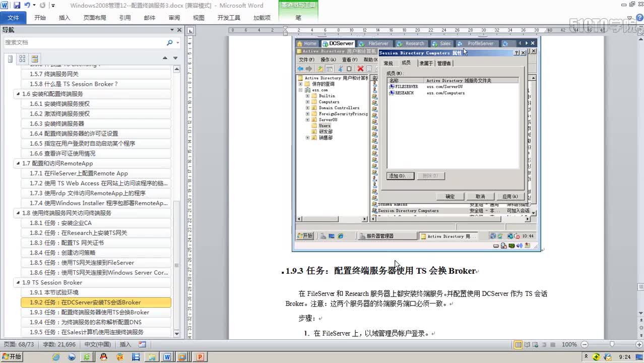
Task: Click the QQ penguin icon on taskbar
Action: (x=104, y=357)
